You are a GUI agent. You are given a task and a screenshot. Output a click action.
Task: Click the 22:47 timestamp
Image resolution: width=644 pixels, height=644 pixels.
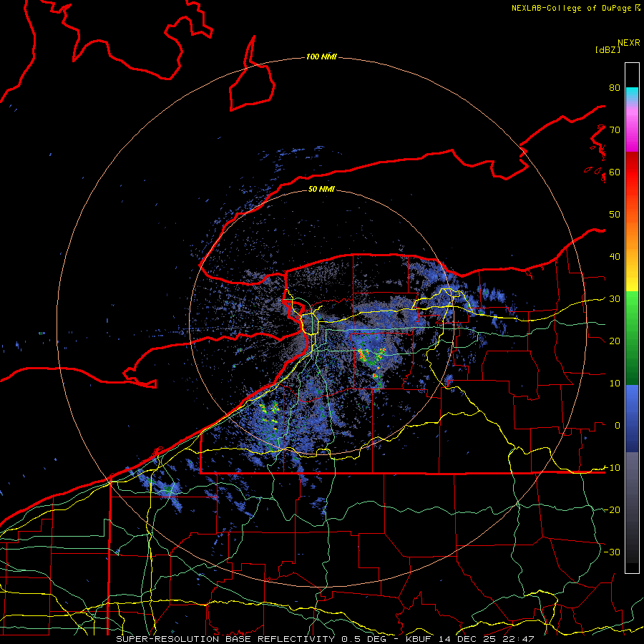(518, 639)
